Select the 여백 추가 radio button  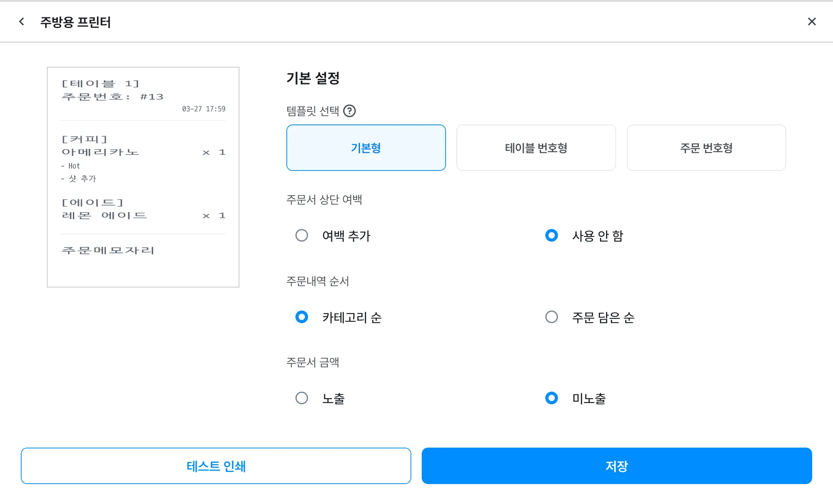point(302,236)
